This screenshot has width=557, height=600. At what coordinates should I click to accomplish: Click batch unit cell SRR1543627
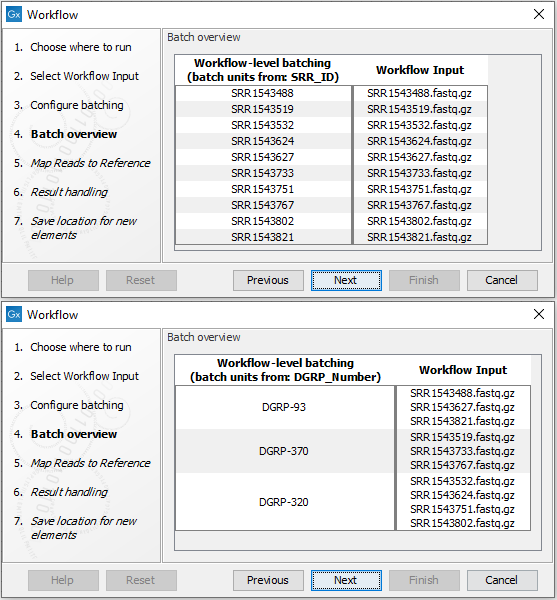263,157
